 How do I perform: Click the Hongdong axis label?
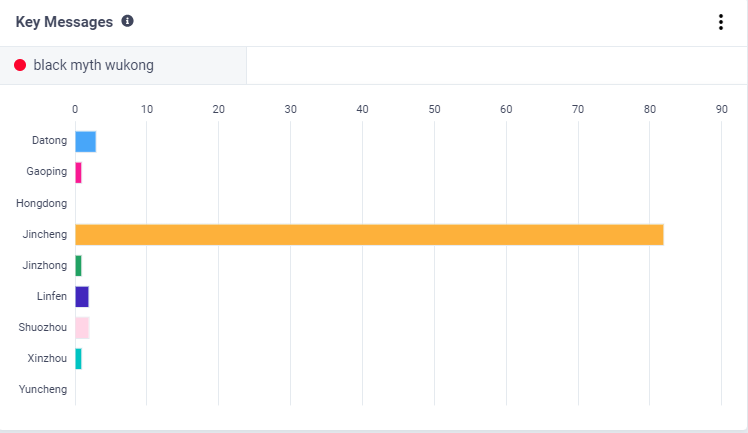pyautogui.click(x=42, y=203)
